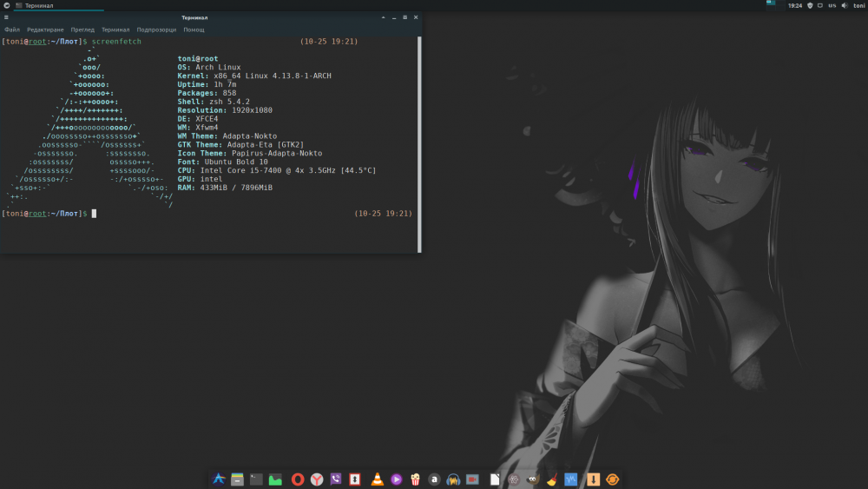Open the Преглед menu

coord(82,30)
